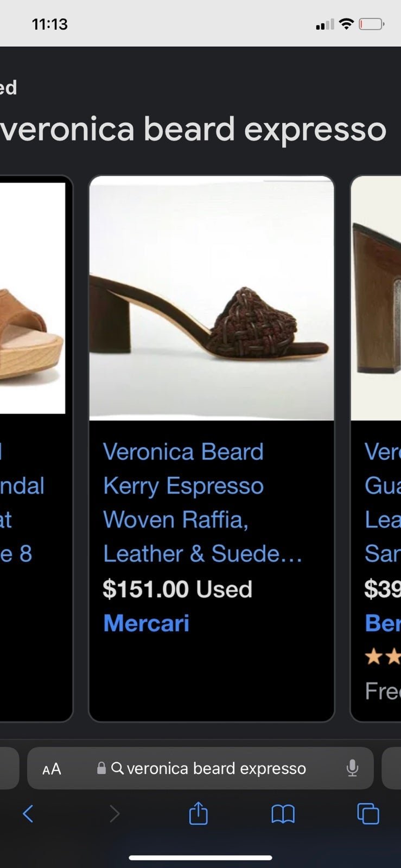Tap the $151.00 Used price text
The image size is (401, 868).
point(177,589)
